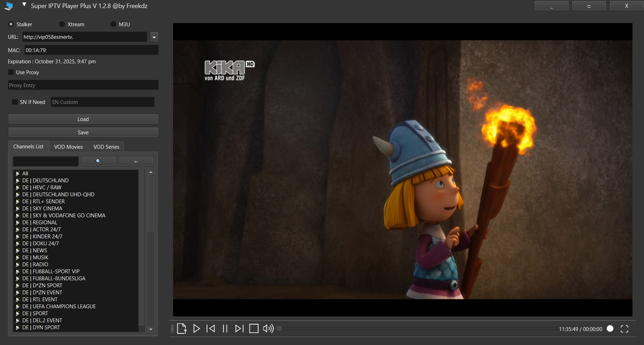644x345 pixels.
Task: Open the VOD Series tab
Action: click(x=106, y=147)
